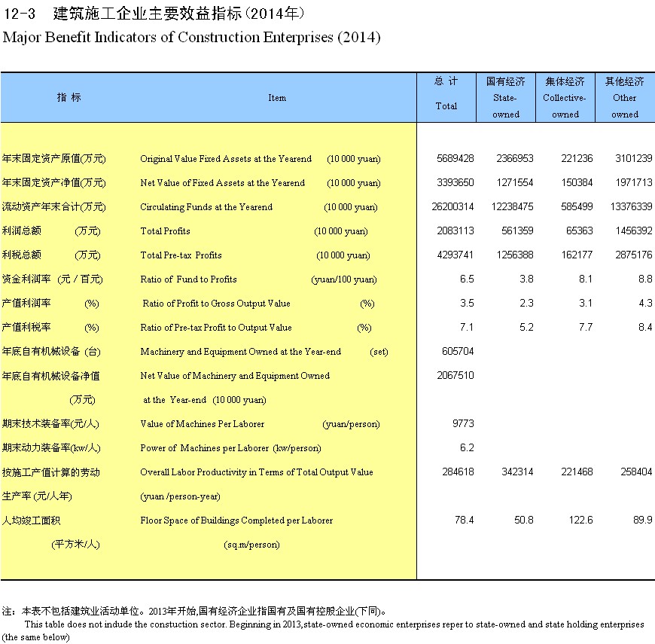
Task: Select the Total value 5689428
Action: (455, 159)
